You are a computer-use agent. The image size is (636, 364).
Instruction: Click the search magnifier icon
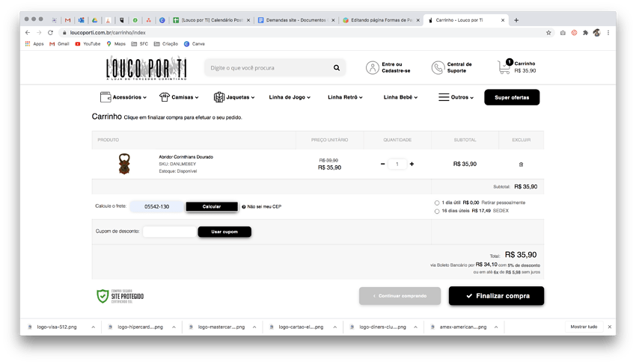336,68
